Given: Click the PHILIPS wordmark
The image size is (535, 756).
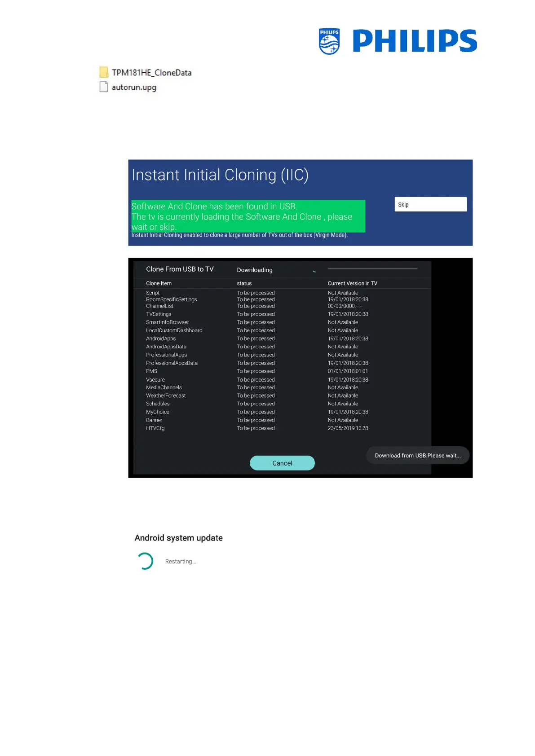Looking at the screenshot, I should tap(415, 41).
